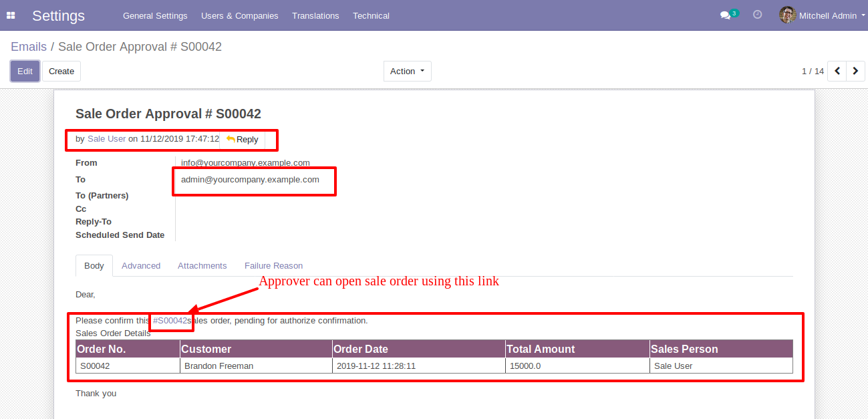Image resolution: width=868 pixels, height=419 pixels.
Task: Open the Technical menu
Action: (x=371, y=15)
